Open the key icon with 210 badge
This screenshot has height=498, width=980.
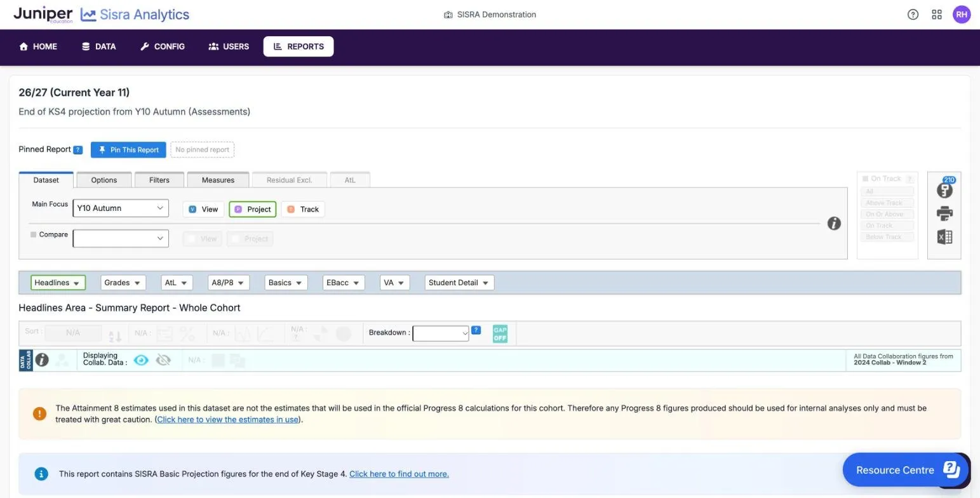pos(944,189)
